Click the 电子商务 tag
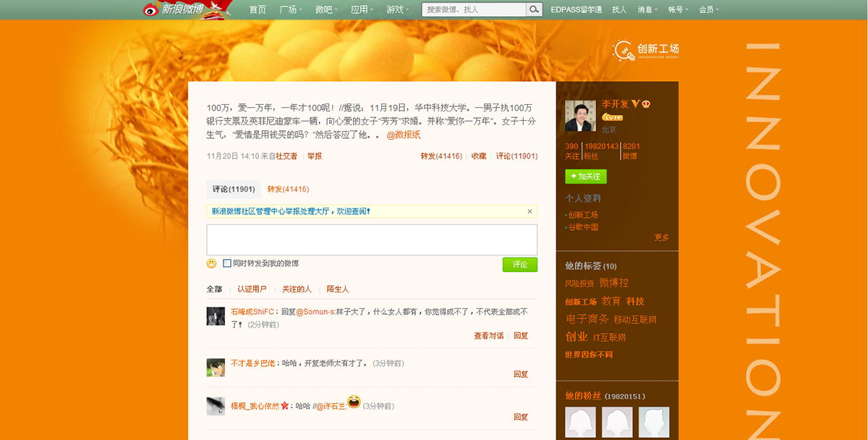Viewport: 868px width, 440px height. pyautogui.click(x=587, y=319)
